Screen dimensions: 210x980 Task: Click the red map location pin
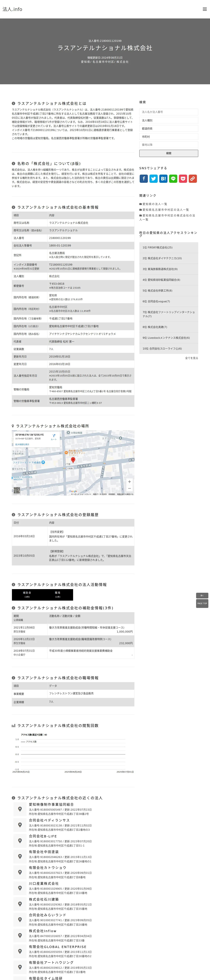73,460
